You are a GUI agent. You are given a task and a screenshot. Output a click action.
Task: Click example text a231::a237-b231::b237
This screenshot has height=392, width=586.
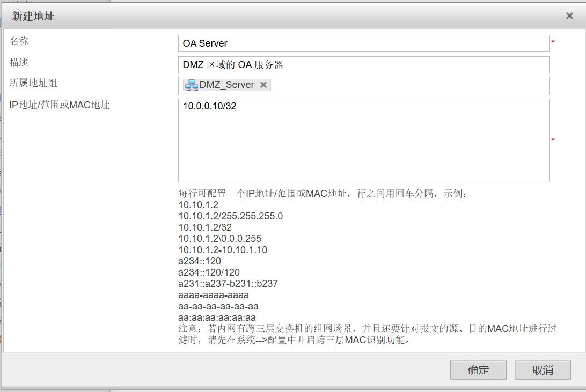pos(228,284)
